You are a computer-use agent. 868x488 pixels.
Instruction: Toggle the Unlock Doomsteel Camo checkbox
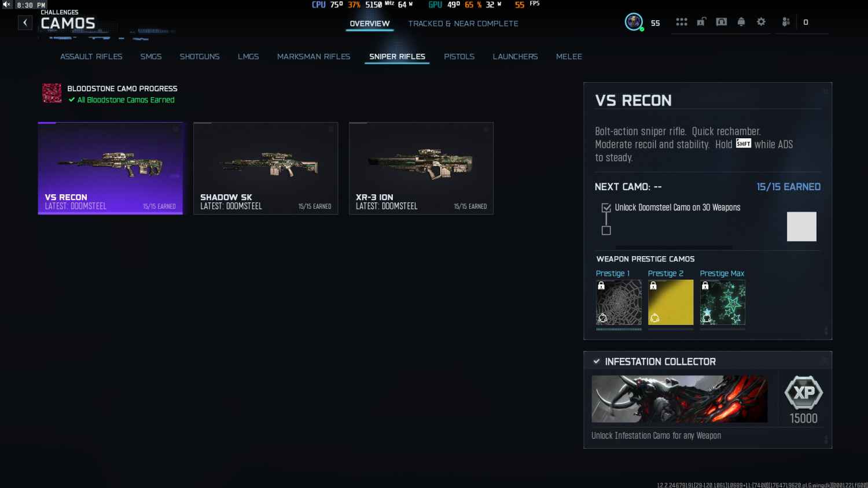[606, 208]
